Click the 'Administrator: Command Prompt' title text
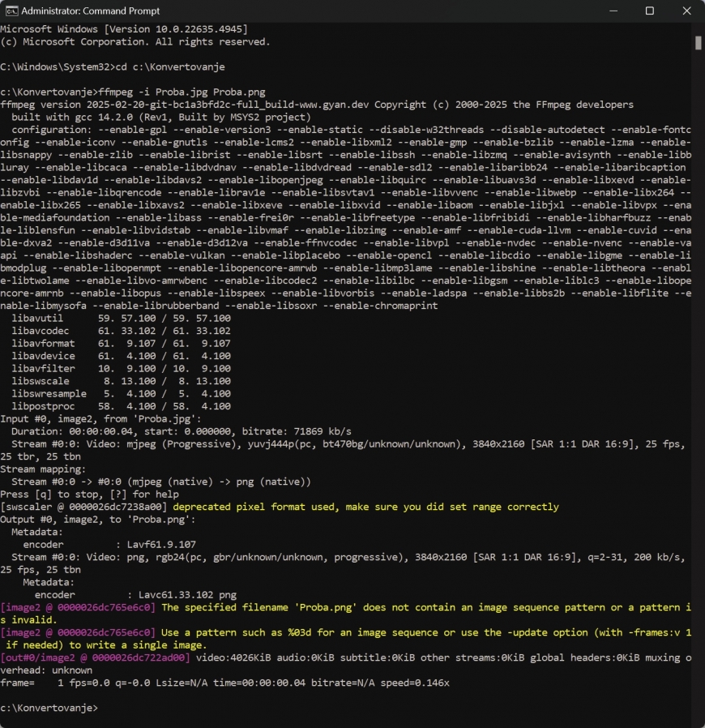Image resolution: width=705 pixels, height=728 pixels. (x=91, y=11)
